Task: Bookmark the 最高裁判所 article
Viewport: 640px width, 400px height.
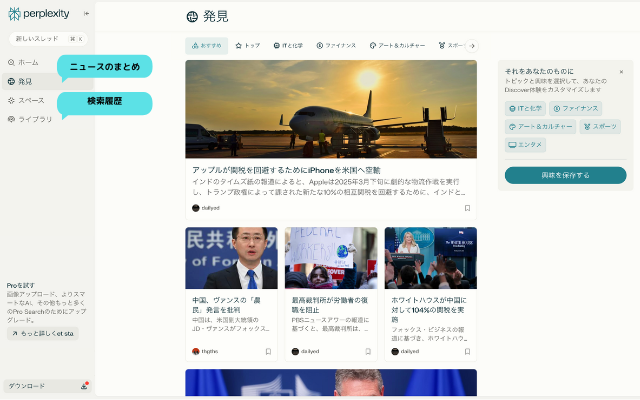Action: (368, 351)
